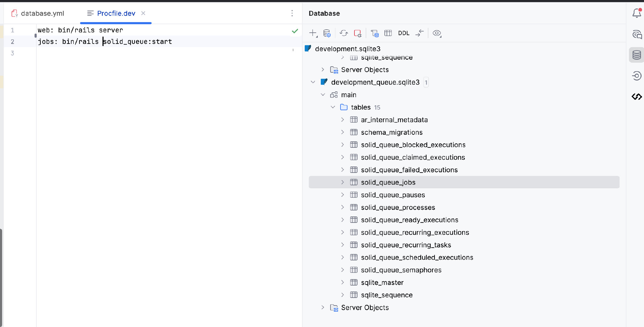The width and height of the screenshot is (644, 327).
Task: Open table editor grid icon
Action: point(388,33)
